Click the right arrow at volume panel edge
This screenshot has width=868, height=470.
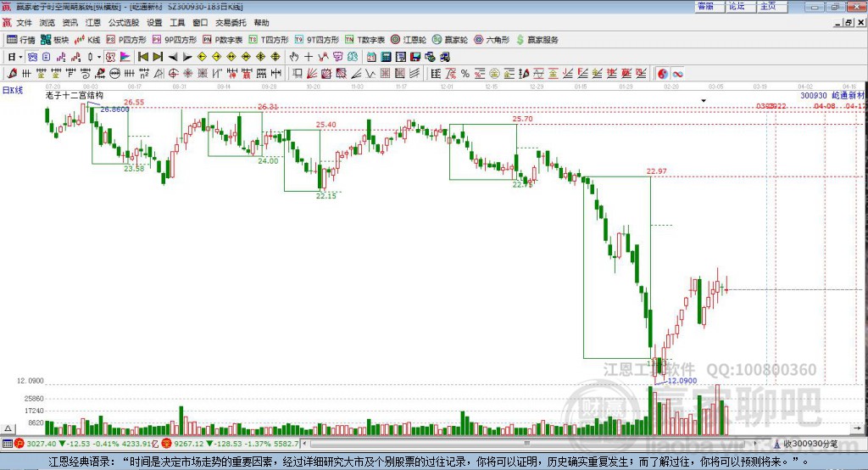pos(858,428)
